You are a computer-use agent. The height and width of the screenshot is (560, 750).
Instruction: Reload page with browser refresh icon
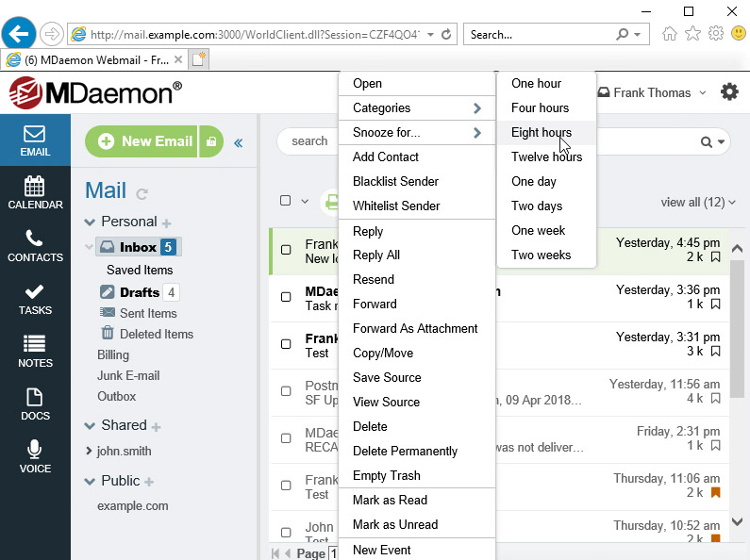pyautogui.click(x=446, y=34)
